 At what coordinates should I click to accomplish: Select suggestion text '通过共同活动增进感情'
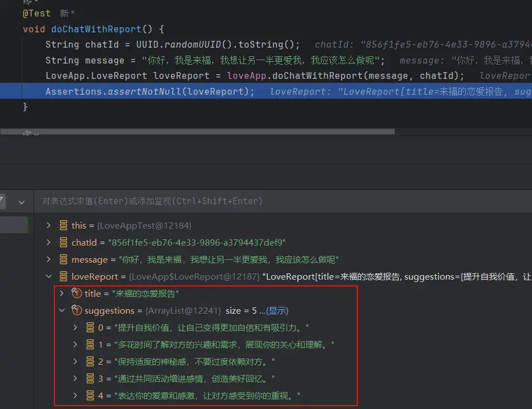160,379
